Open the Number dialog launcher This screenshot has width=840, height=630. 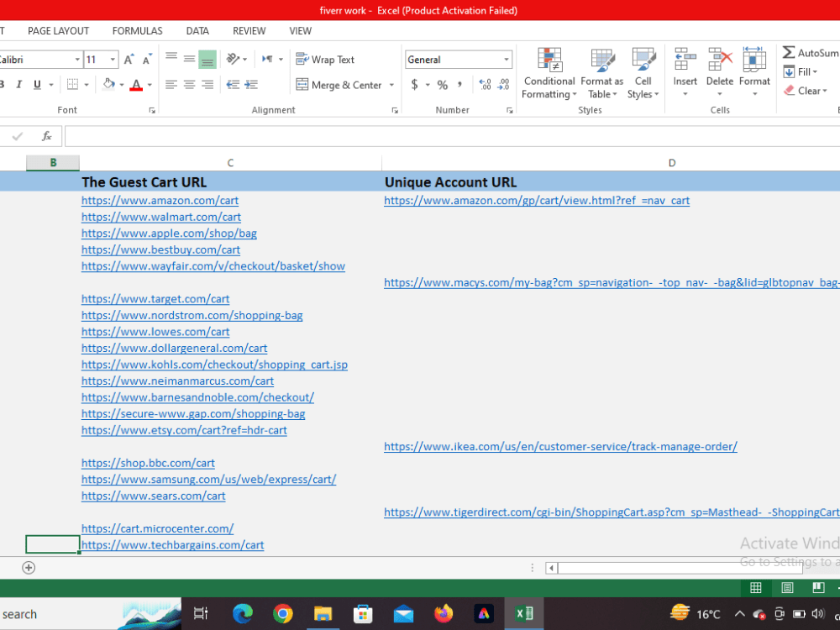pyautogui.click(x=510, y=110)
